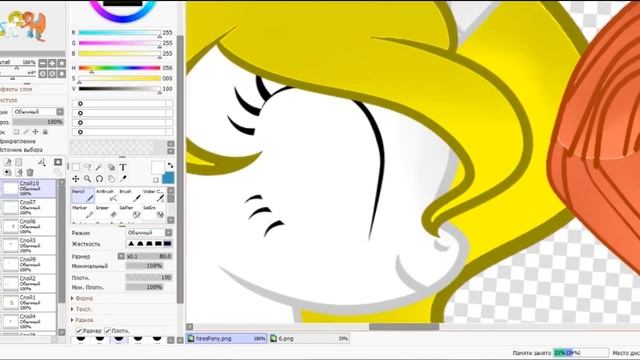Choose the Water Color brush
The image size is (640, 360).
[x=154, y=195]
